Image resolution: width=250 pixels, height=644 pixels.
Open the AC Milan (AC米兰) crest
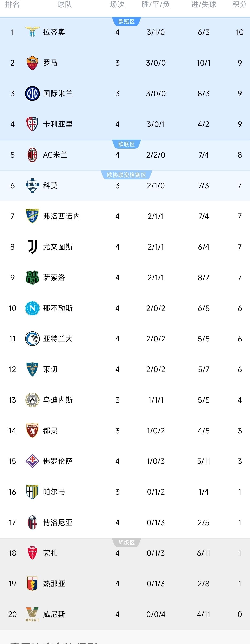point(32,155)
